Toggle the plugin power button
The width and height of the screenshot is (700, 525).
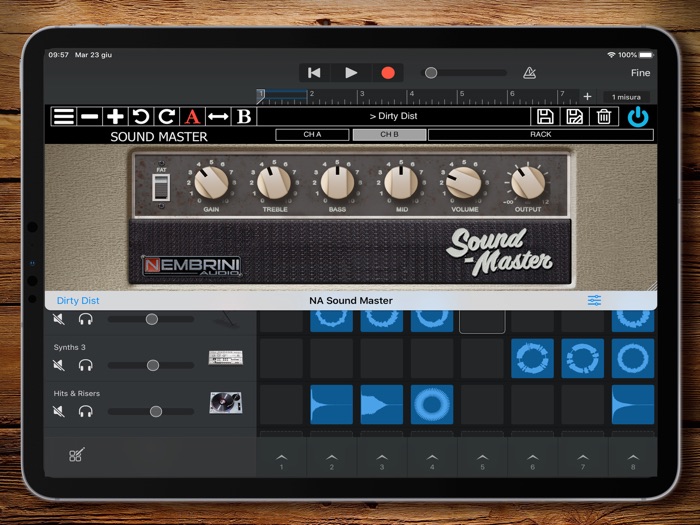pos(638,117)
